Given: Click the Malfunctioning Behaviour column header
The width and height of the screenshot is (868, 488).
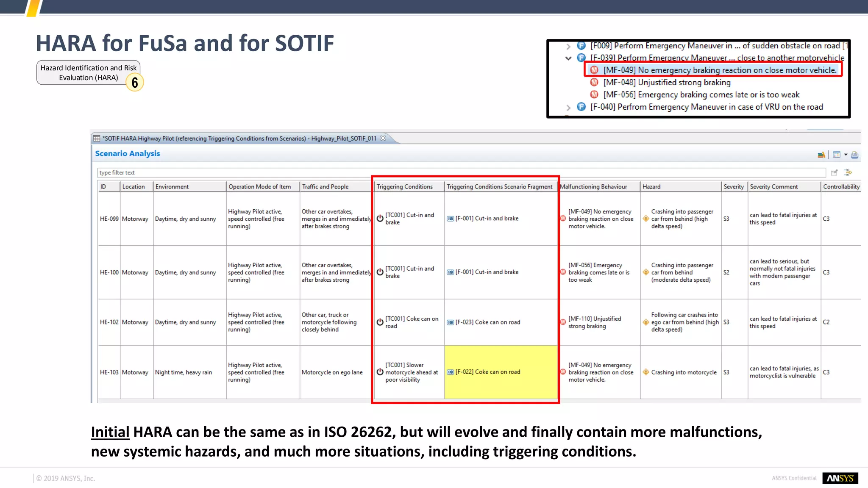Looking at the screenshot, I should click(x=599, y=186).
